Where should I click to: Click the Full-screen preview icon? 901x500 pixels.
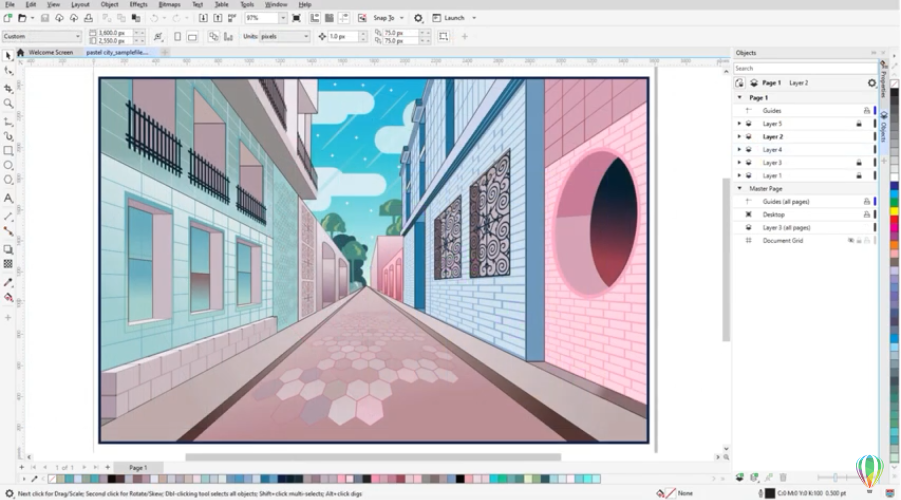(297, 18)
